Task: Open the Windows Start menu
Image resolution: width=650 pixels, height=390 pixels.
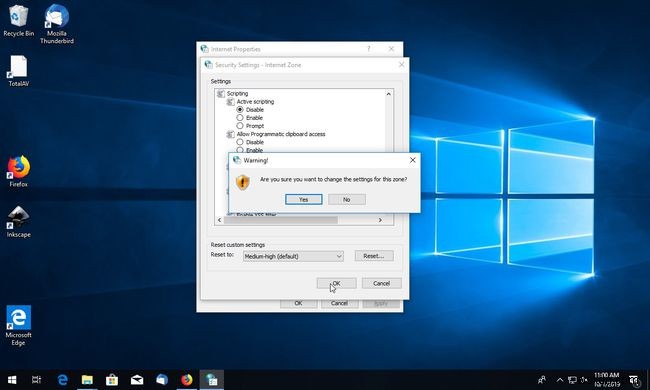Action: coord(12,380)
